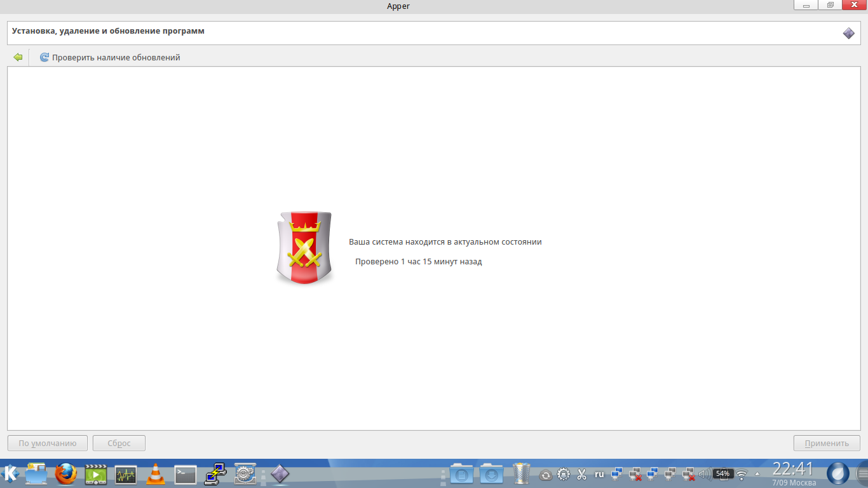The height and width of the screenshot is (488, 868).
Task: Open the downloads folder in the panel
Action: click(491, 473)
